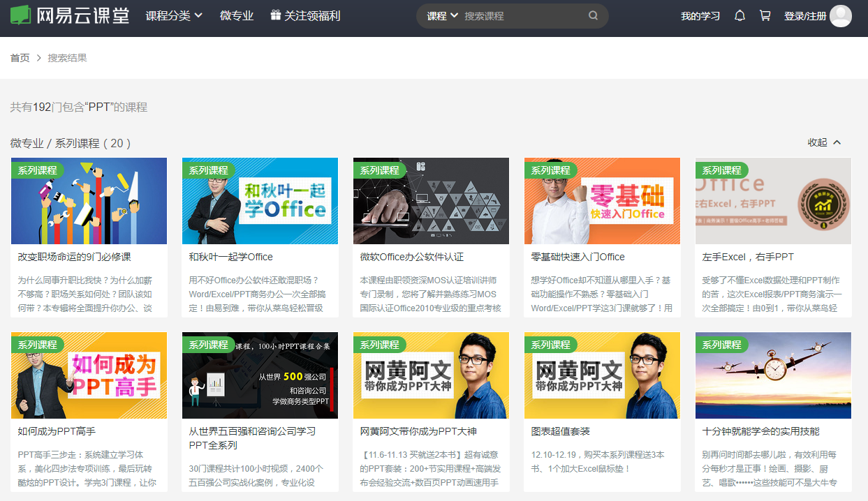The image size is (868, 501).
Task: Click title 微软Office办公软件认证
Action: pos(411,257)
